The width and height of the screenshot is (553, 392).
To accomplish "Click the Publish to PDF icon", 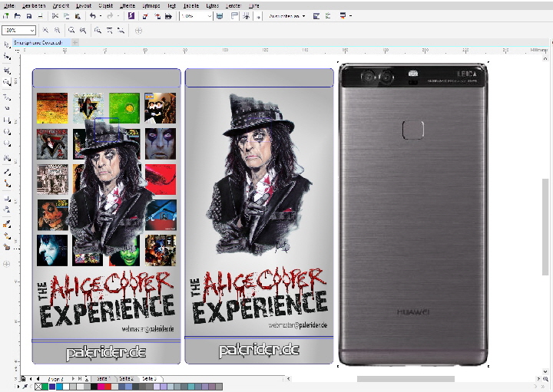I will 168,16.
